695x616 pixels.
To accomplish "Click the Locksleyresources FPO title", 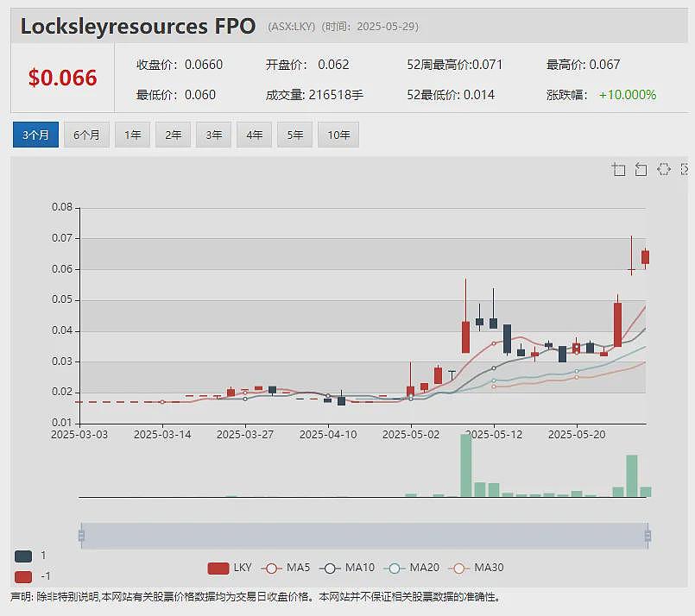I will pyautogui.click(x=138, y=26).
